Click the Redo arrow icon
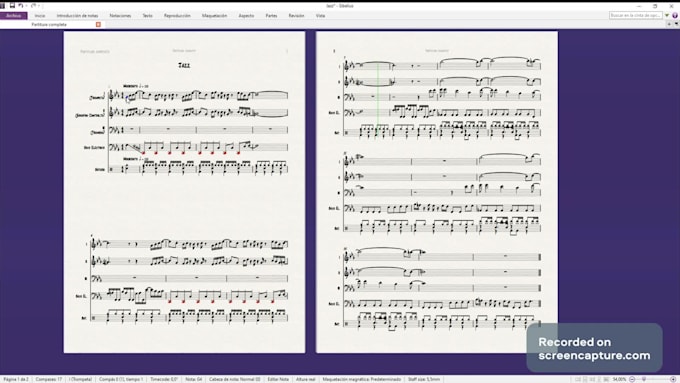Screen dimensions: 680x383 (x=33, y=6)
